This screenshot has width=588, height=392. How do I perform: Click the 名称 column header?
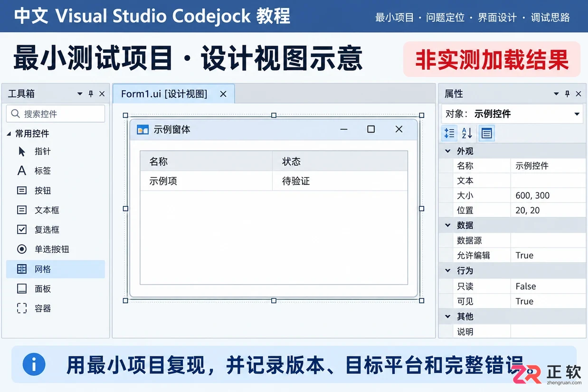coord(206,162)
